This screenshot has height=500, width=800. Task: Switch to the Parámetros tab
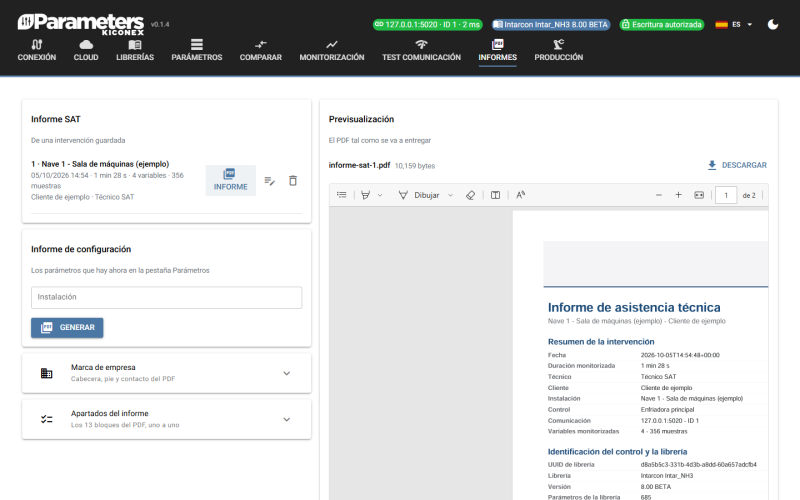(196, 51)
